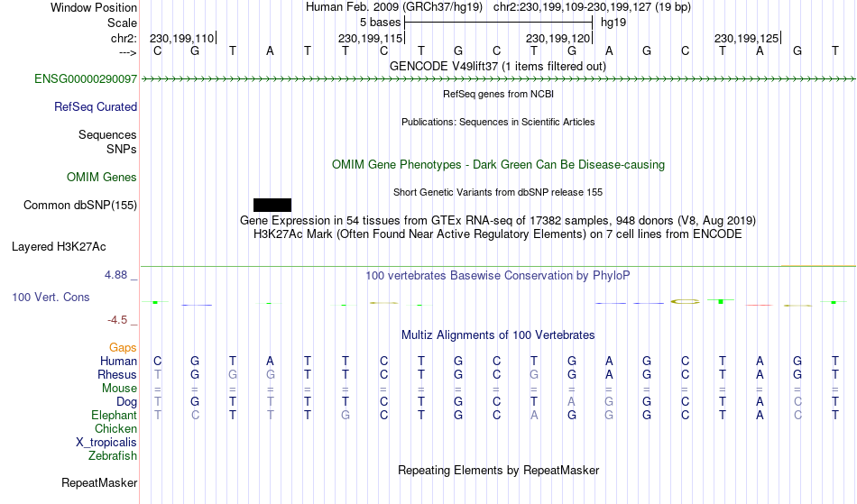
Task: Click Repeating Elements by RepeatMasker title
Action: [499, 470]
